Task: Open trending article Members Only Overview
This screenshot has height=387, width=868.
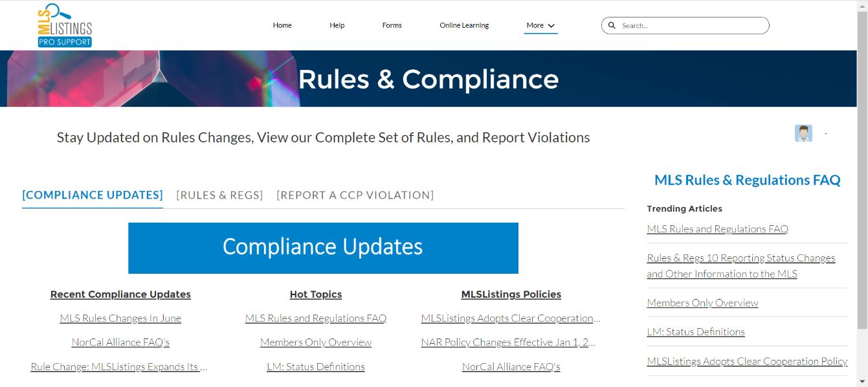Action: 702,303
